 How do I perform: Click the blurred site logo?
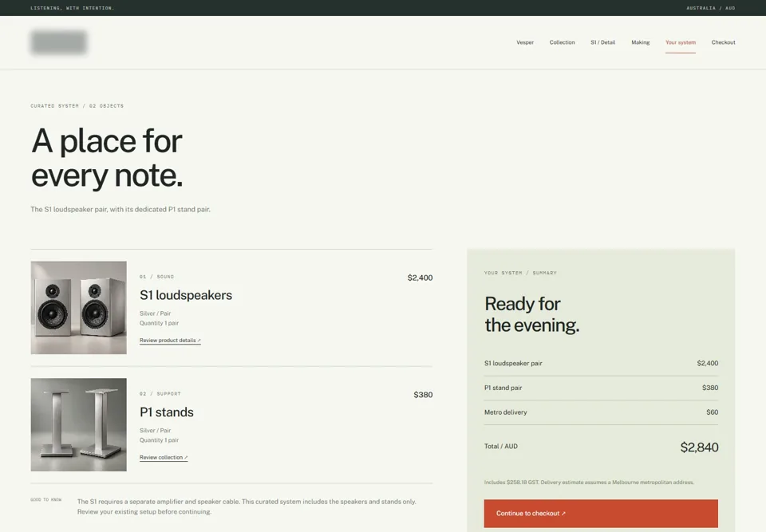tap(58, 42)
